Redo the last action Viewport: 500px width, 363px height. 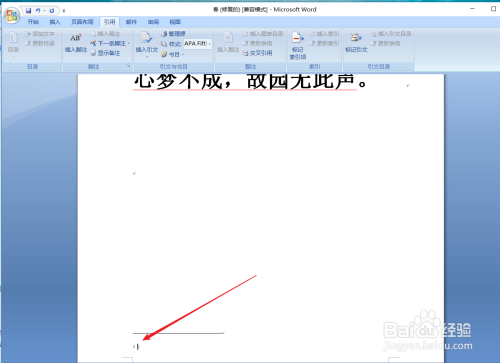(52, 11)
